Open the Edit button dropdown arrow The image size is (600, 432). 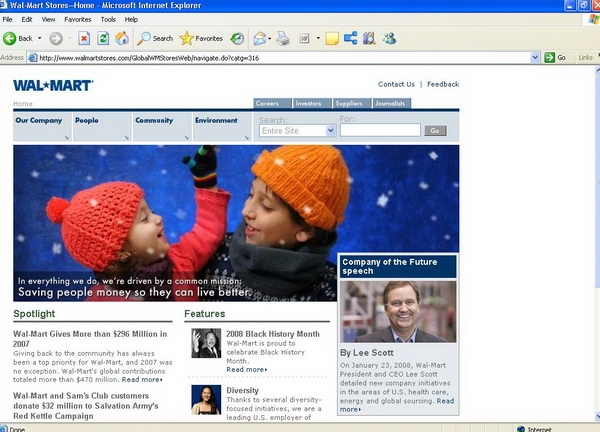pyautogui.click(x=318, y=38)
